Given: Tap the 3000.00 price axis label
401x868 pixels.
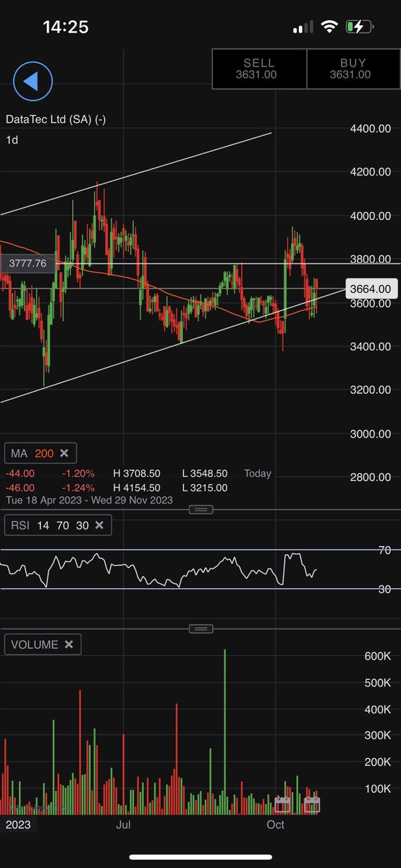Looking at the screenshot, I should coord(371,434).
